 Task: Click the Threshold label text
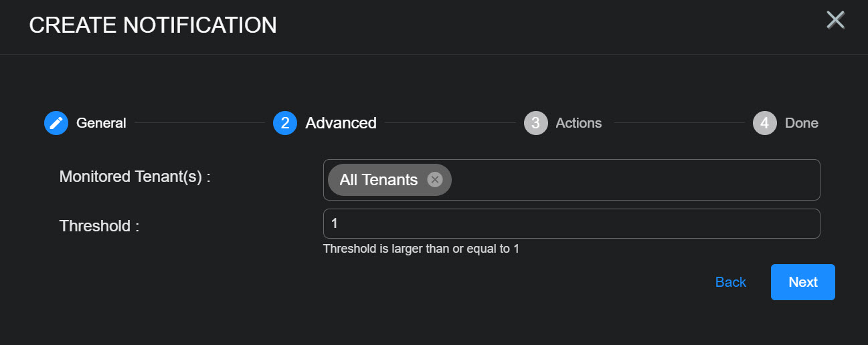[99, 226]
